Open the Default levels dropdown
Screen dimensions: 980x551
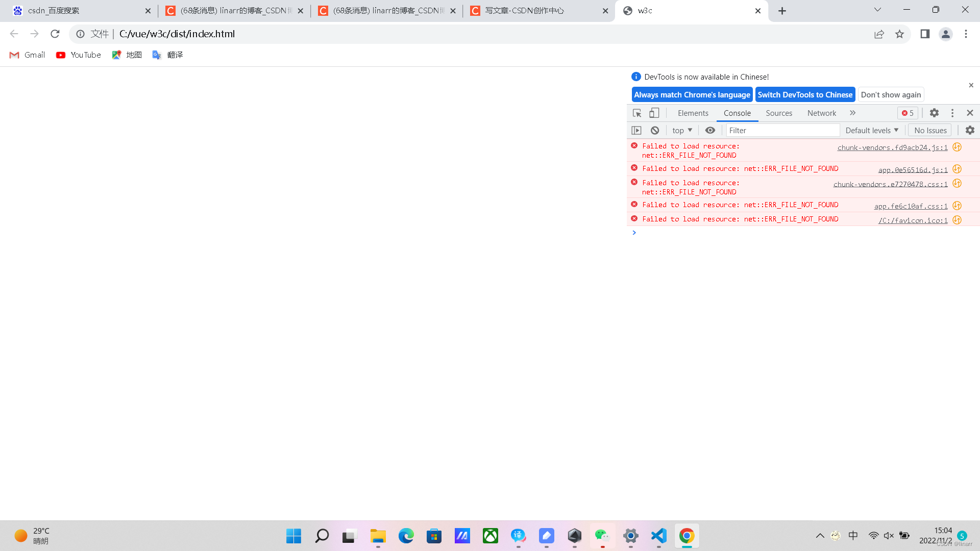coord(871,130)
